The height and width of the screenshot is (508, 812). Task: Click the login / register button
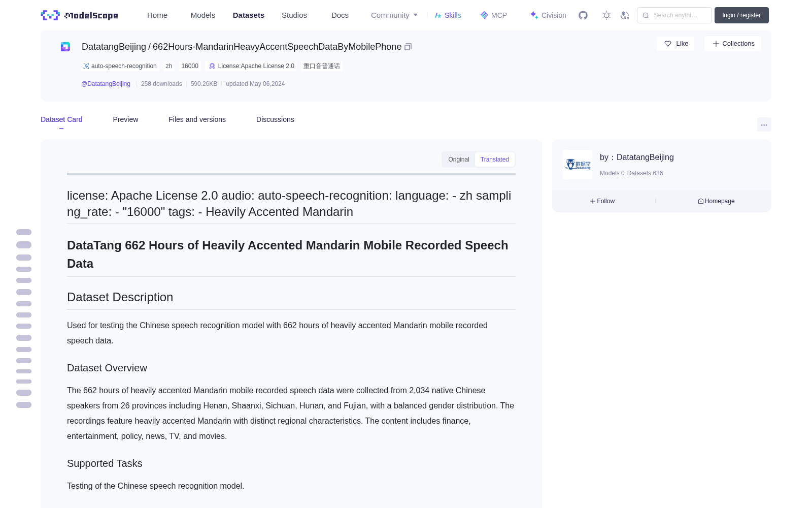pyautogui.click(x=741, y=15)
